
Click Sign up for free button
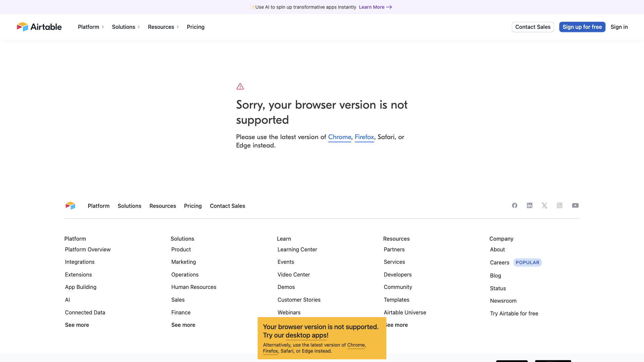(x=582, y=27)
